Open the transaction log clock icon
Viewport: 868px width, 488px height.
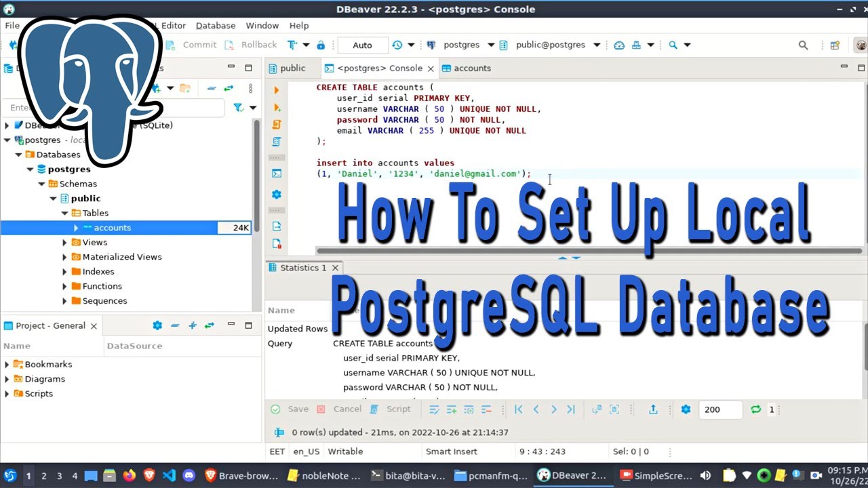point(397,45)
